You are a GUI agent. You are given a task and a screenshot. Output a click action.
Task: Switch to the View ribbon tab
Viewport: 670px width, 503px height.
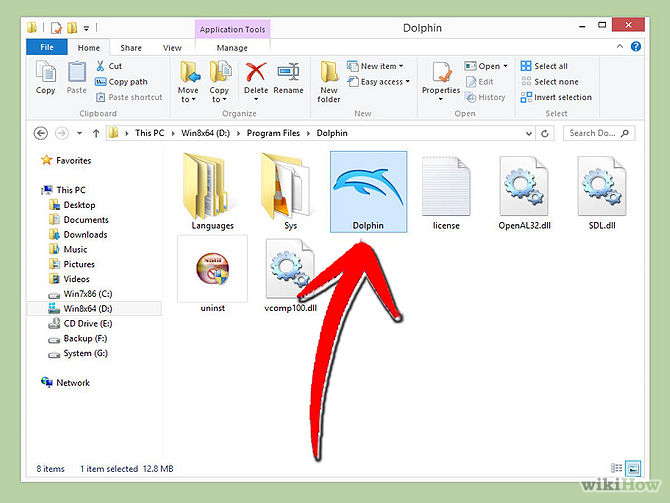(x=172, y=48)
